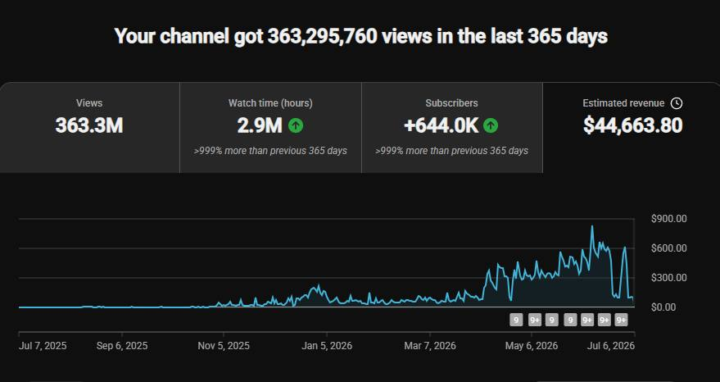Click green up arrow next to +644.0K
720x382 pixels.
491,125
